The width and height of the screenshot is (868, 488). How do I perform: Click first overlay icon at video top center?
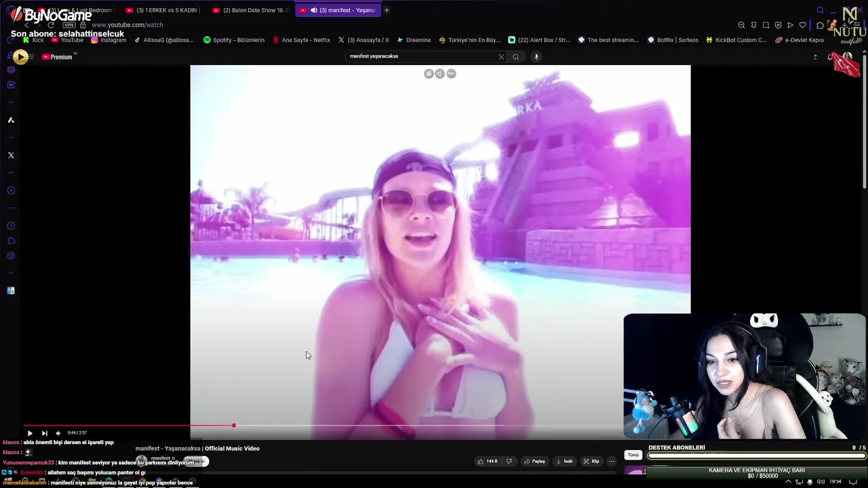click(x=429, y=74)
